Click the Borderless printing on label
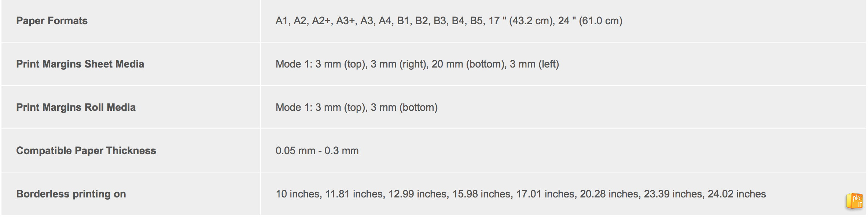Image resolution: width=868 pixels, height=218 pixels. [71, 194]
